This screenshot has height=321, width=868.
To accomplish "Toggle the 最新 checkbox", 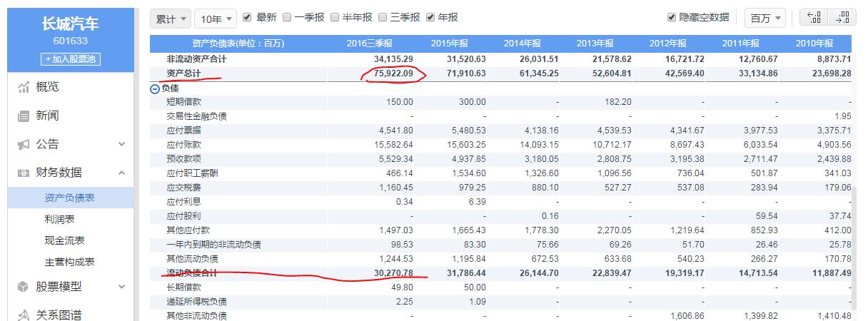I will (247, 17).
